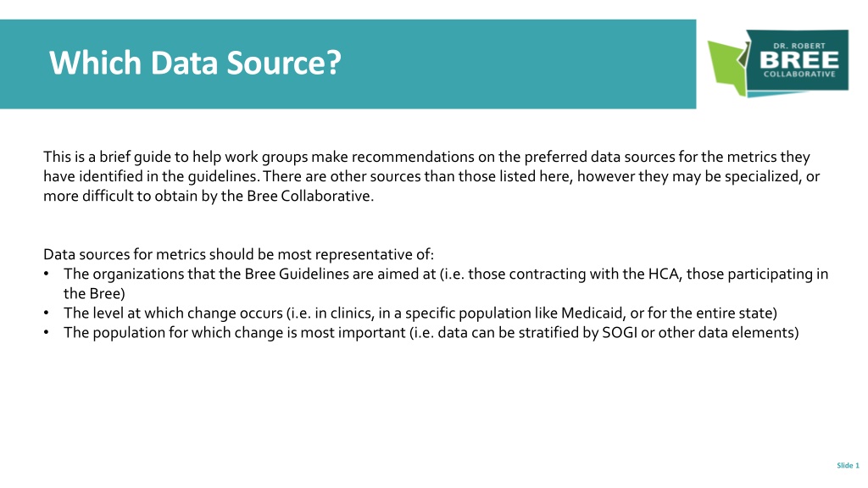Click the Dr. Robert Bree Collaborative logo
The height and width of the screenshot is (488, 868).
click(x=778, y=63)
